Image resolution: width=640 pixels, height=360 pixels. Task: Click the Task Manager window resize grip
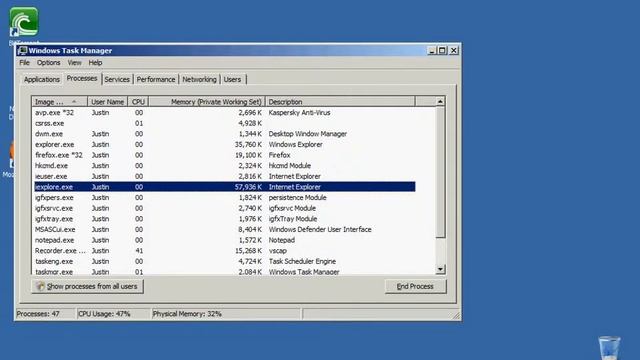click(x=456, y=316)
